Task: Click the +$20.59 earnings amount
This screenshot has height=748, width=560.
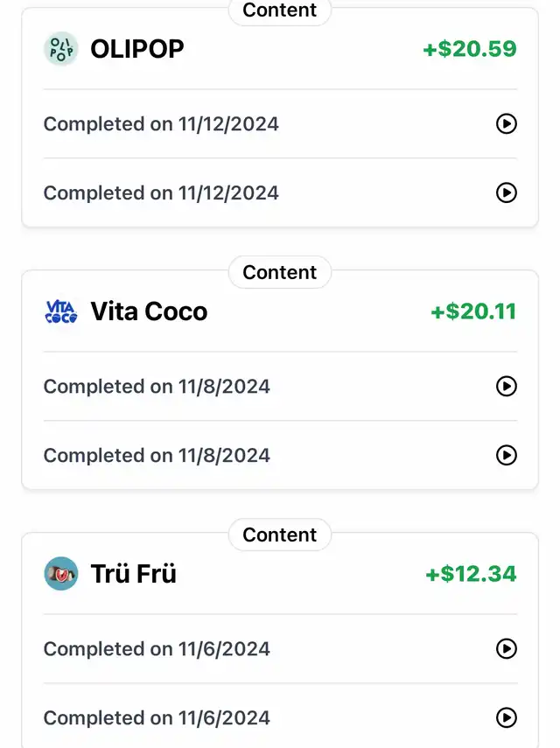Action: 470,49
